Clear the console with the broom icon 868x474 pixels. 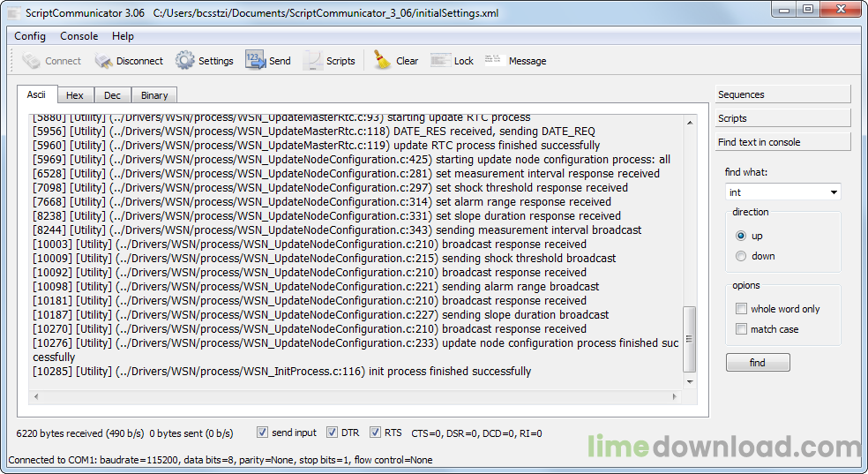382,61
